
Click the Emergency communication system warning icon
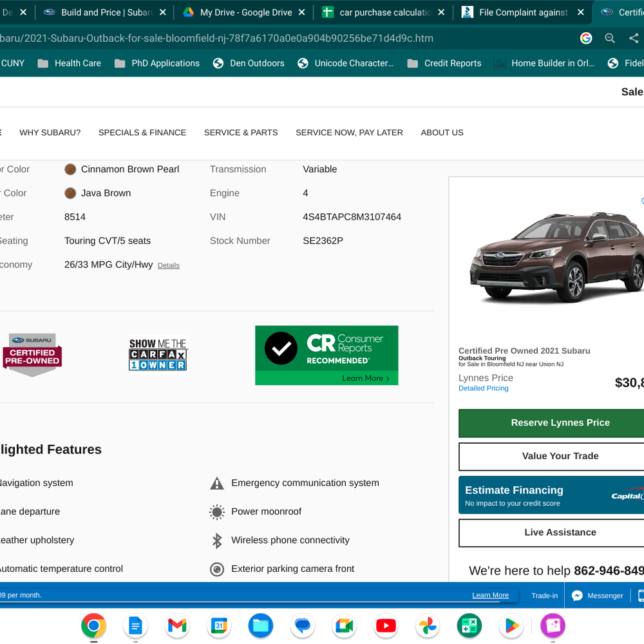click(217, 484)
